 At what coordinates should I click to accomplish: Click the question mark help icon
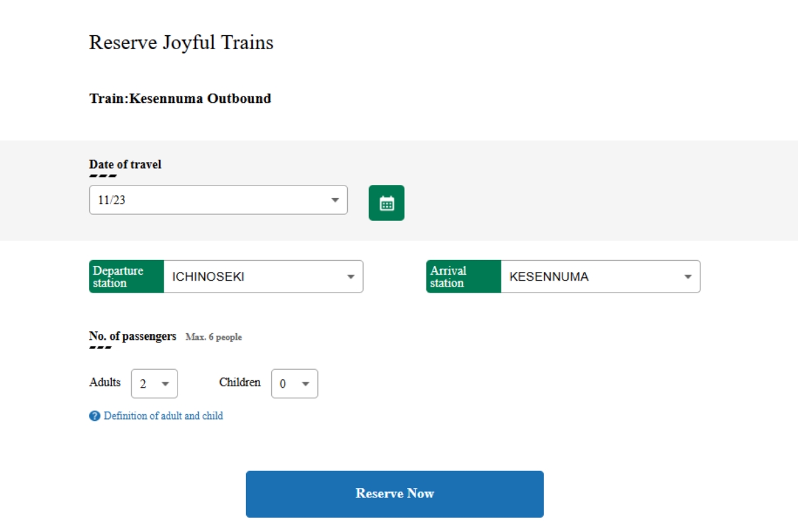pos(94,416)
